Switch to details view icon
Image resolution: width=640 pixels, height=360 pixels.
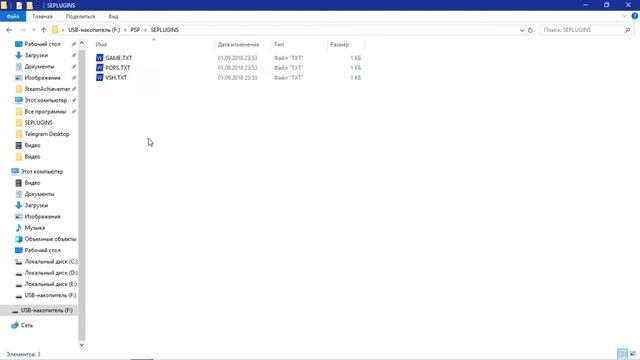[x=622, y=354]
